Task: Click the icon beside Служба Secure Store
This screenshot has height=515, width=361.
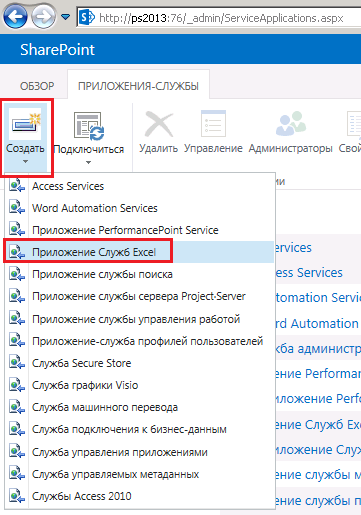Action: (17, 363)
